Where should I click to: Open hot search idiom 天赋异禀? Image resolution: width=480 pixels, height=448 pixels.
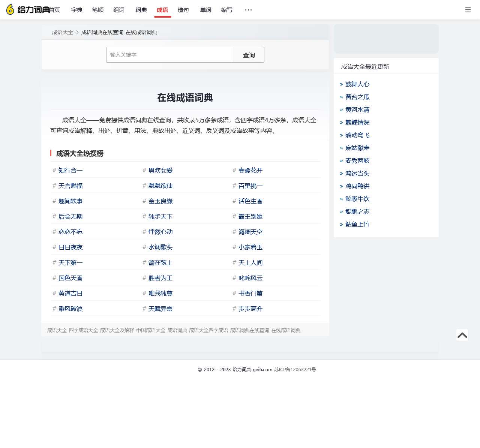point(160,309)
